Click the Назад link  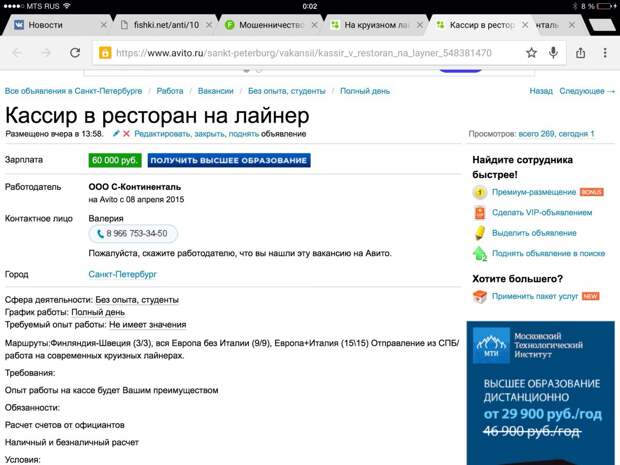[x=541, y=91]
